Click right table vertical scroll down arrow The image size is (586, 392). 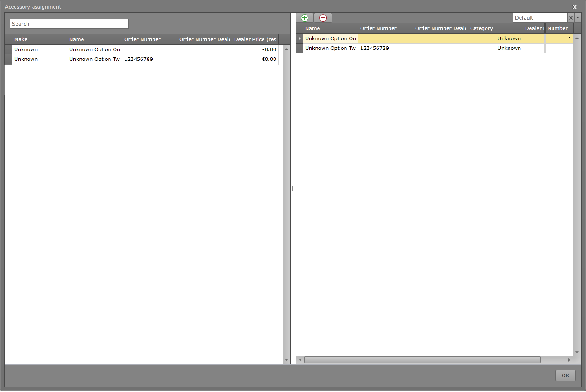coord(577,352)
